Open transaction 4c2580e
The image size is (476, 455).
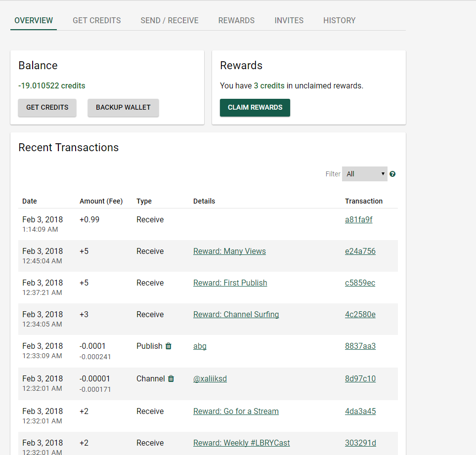pos(360,314)
